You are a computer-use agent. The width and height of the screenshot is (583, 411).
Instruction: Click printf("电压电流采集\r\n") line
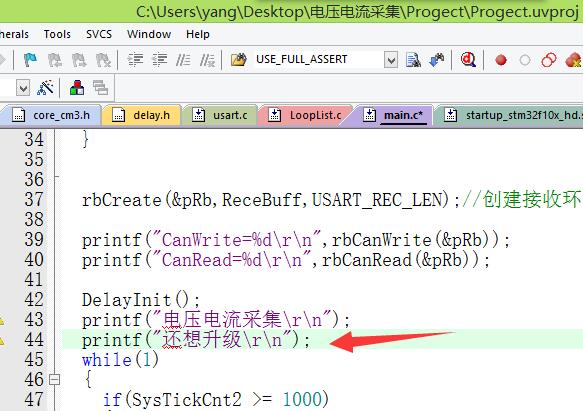[216, 320]
